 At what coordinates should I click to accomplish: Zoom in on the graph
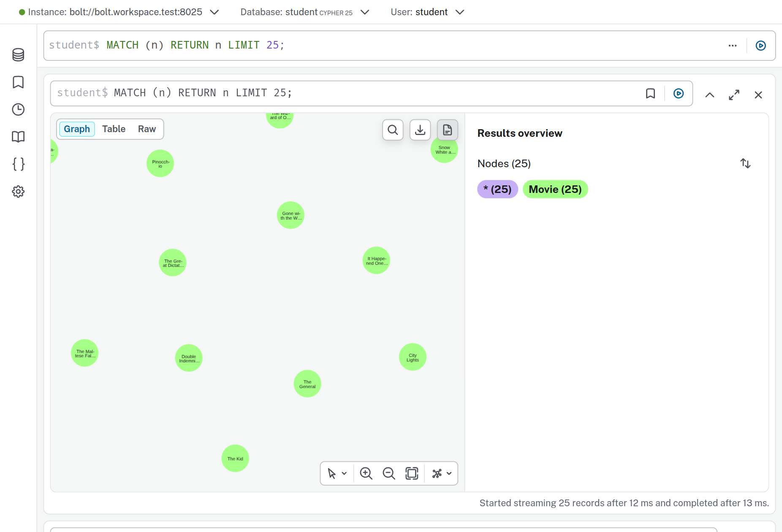366,473
